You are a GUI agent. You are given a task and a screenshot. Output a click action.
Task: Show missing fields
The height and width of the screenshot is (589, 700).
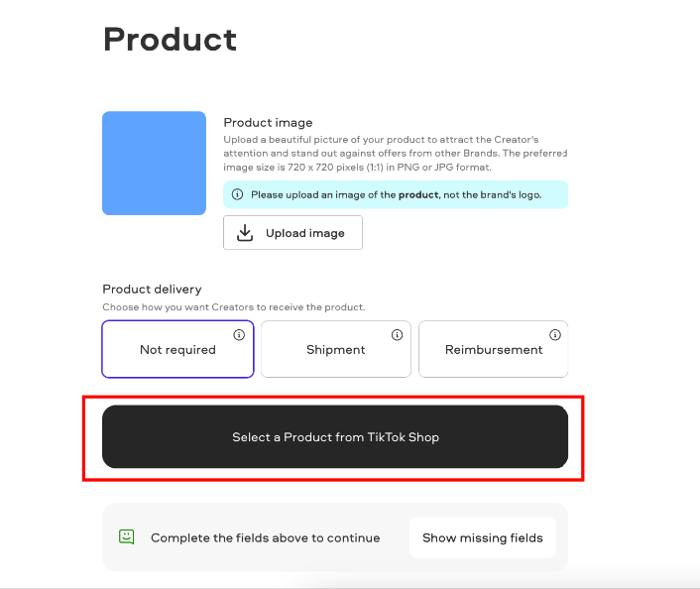point(483,537)
